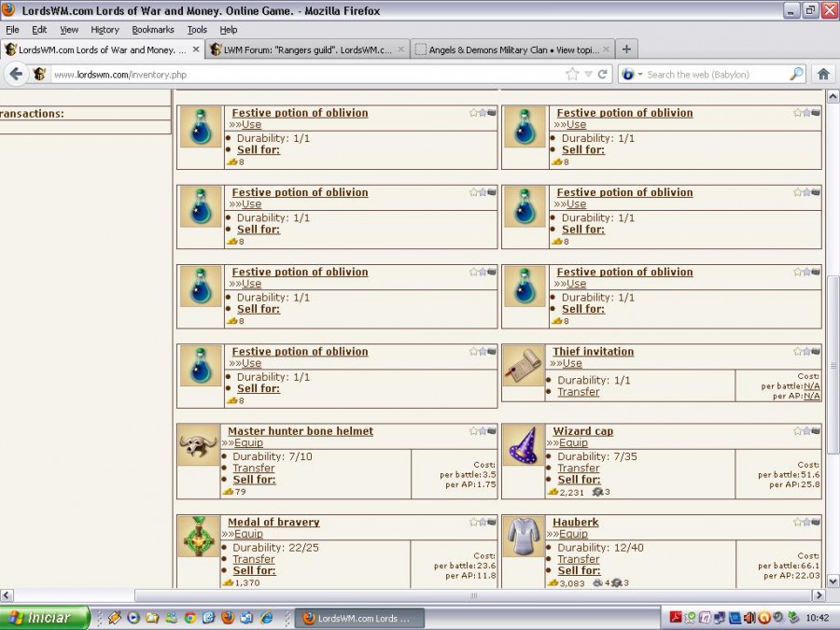Screen dimensions: 840x630
Task: Click the LordsWM.com taskbar window button
Action: [360, 618]
